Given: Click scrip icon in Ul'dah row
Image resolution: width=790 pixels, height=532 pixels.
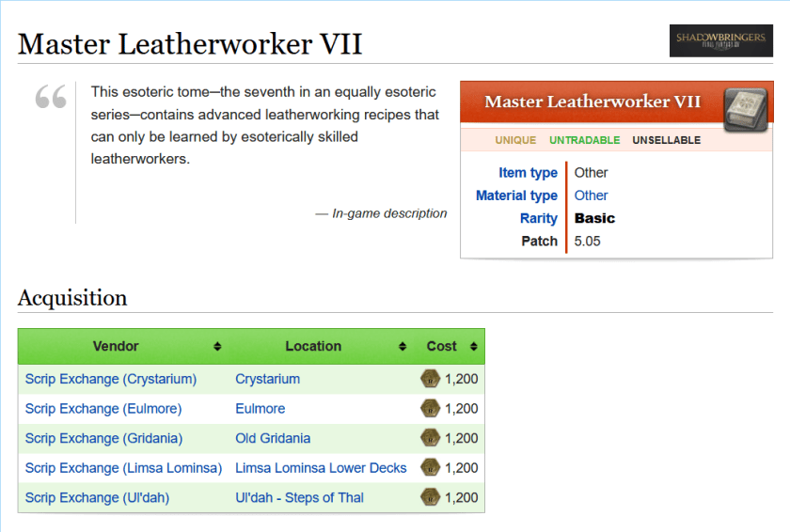Looking at the screenshot, I should 431,498.
